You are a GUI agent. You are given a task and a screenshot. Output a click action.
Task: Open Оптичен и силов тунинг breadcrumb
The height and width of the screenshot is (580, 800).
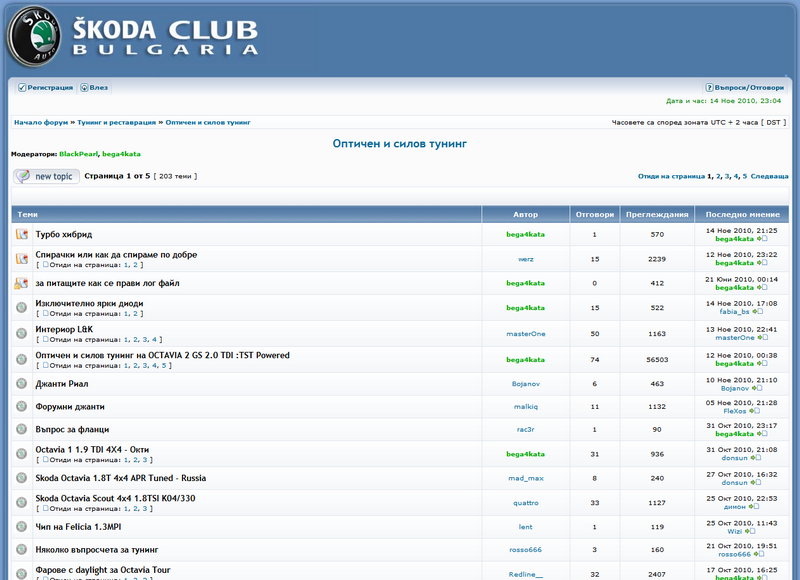click(x=208, y=122)
